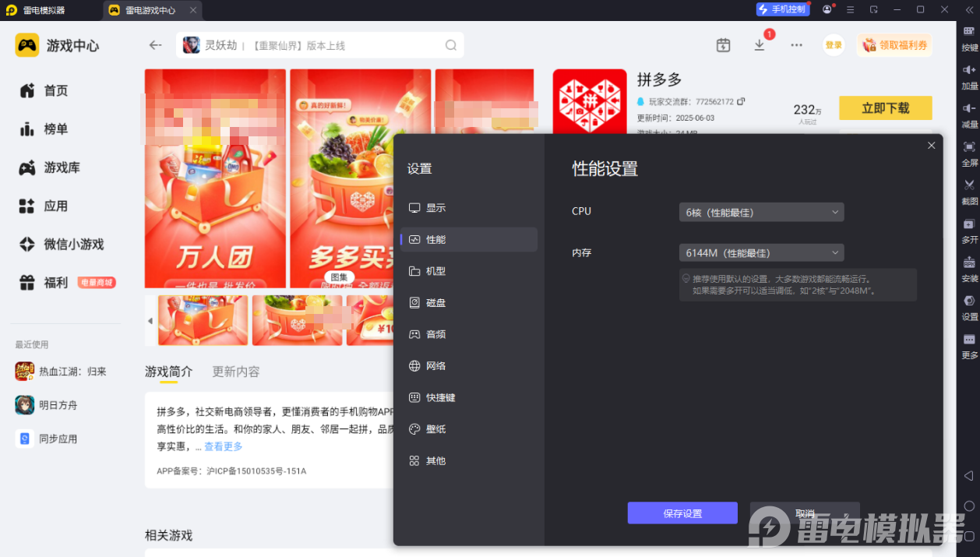Image resolution: width=980 pixels, height=557 pixels.
Task: Select 壁纸 in settings menu
Action: point(469,429)
